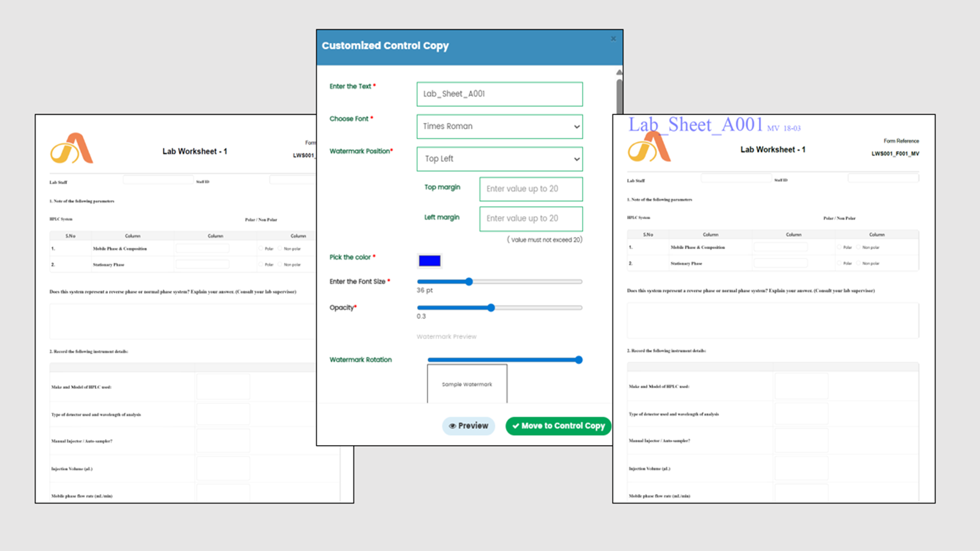
Task: Click the Preview button with eye icon
Action: pyautogui.click(x=469, y=426)
